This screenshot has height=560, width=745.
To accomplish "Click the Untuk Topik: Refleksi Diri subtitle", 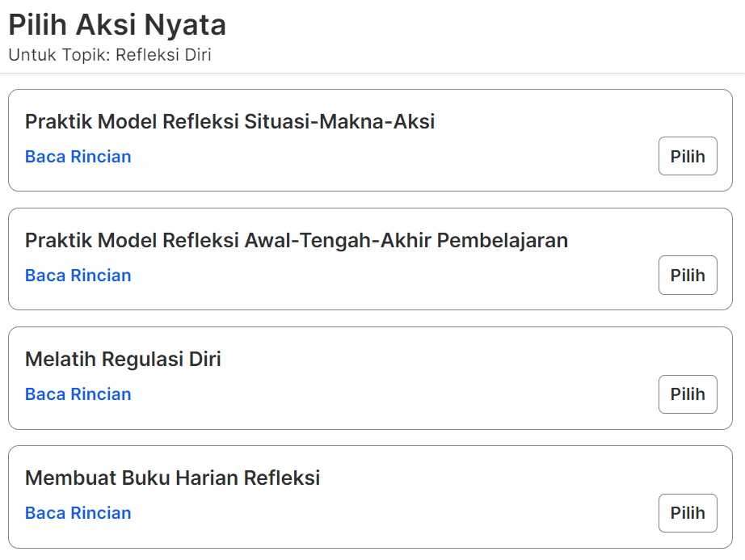I will click(x=110, y=56).
